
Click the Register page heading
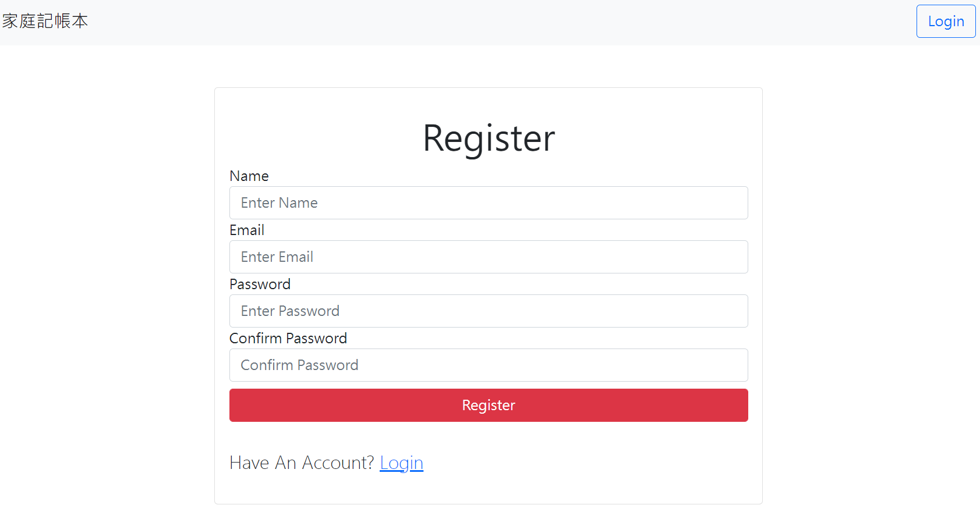pos(488,138)
